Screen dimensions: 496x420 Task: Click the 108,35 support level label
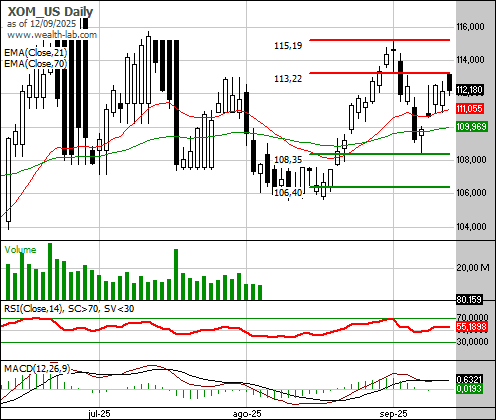(288, 160)
